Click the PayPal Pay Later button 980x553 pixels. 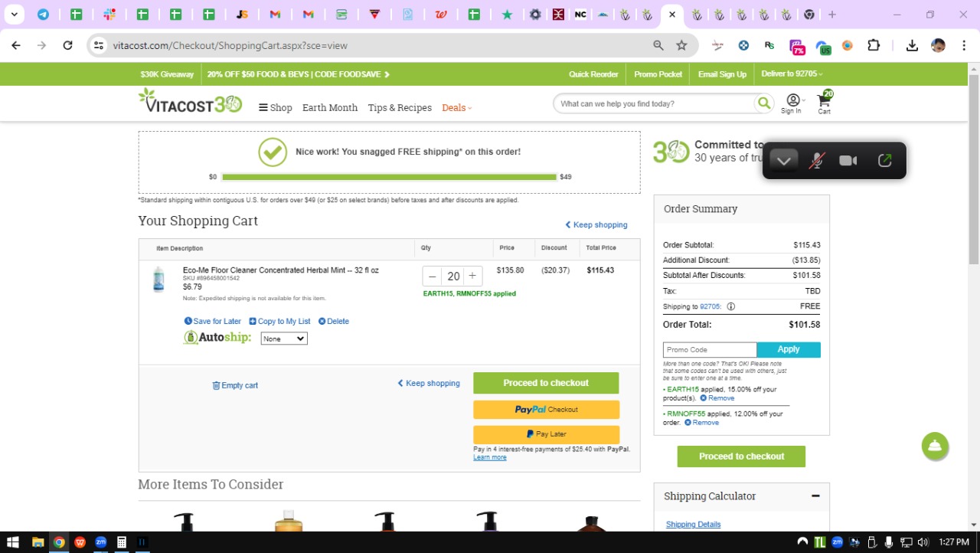(x=546, y=434)
